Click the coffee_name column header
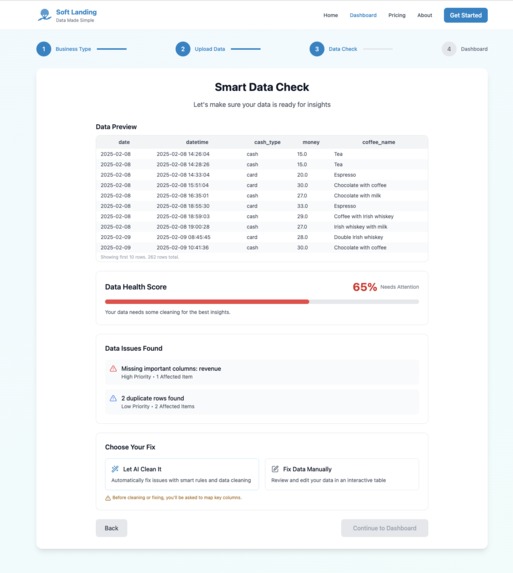 point(379,142)
